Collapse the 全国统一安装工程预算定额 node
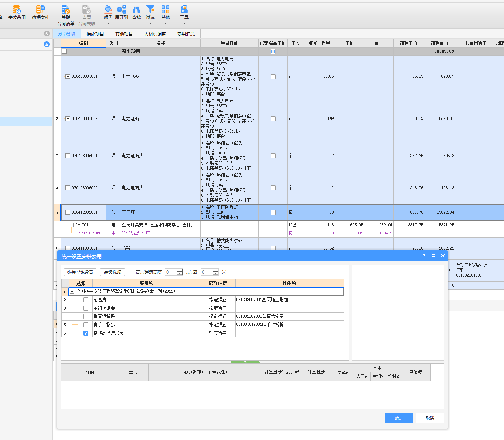This screenshot has height=440, width=504. click(x=72, y=292)
